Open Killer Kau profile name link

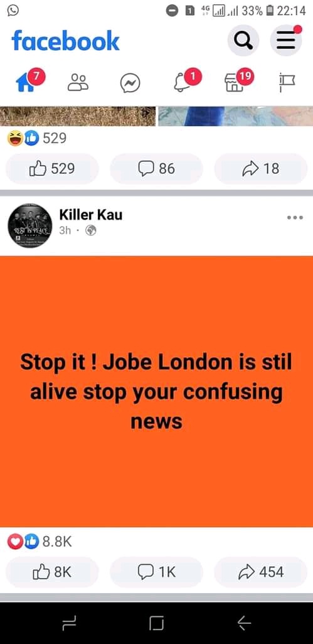click(91, 215)
